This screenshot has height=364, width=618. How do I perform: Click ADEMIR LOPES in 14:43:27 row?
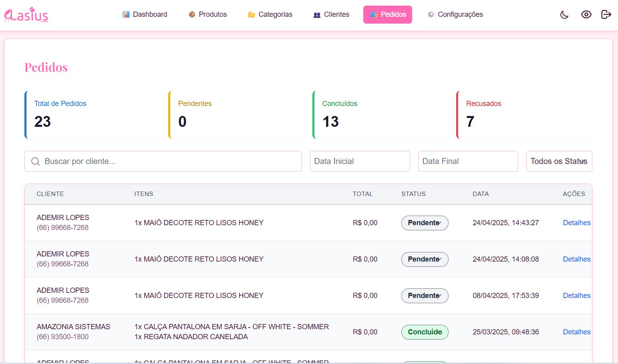pos(63,218)
